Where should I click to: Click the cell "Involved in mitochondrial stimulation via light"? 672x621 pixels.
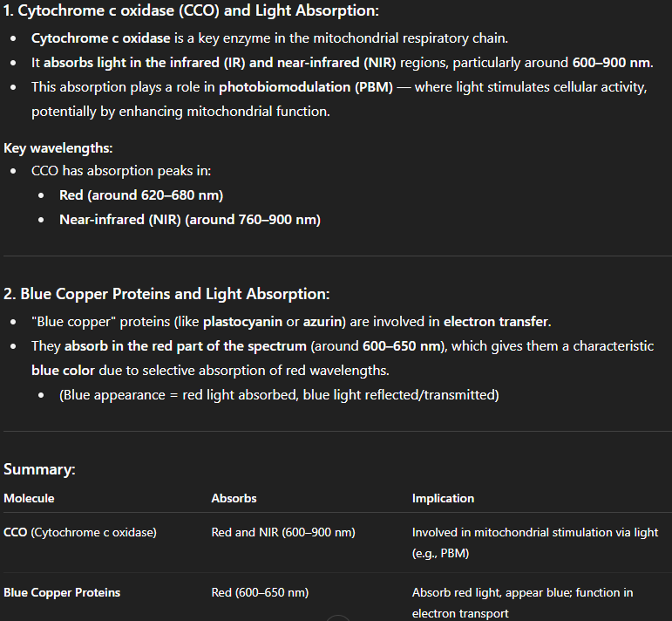coord(535,543)
